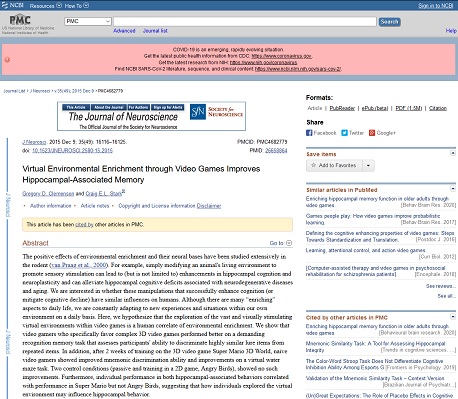Select Sign up for Alerts banner tab
Image resolution: width=458 pixels, height=399 pixels.
(168, 107)
